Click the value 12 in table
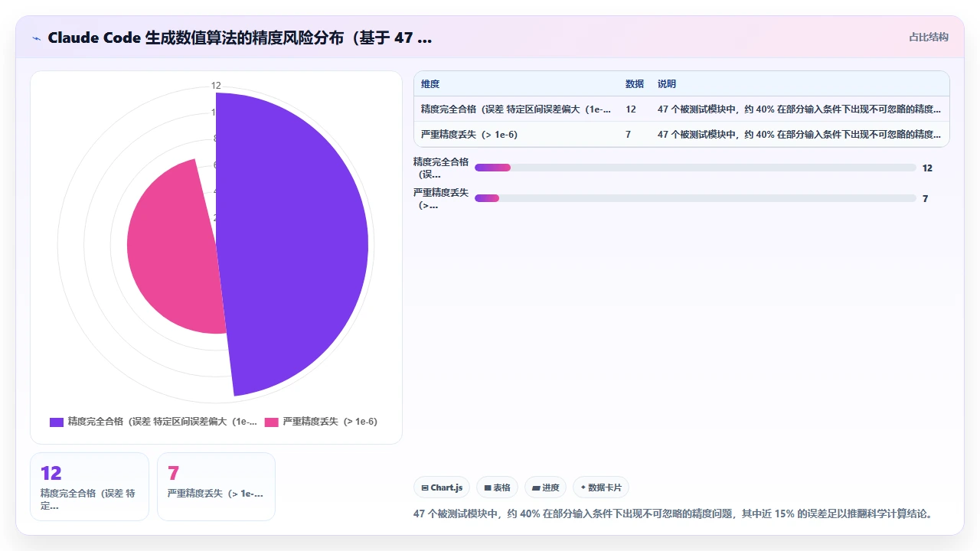 (631, 109)
